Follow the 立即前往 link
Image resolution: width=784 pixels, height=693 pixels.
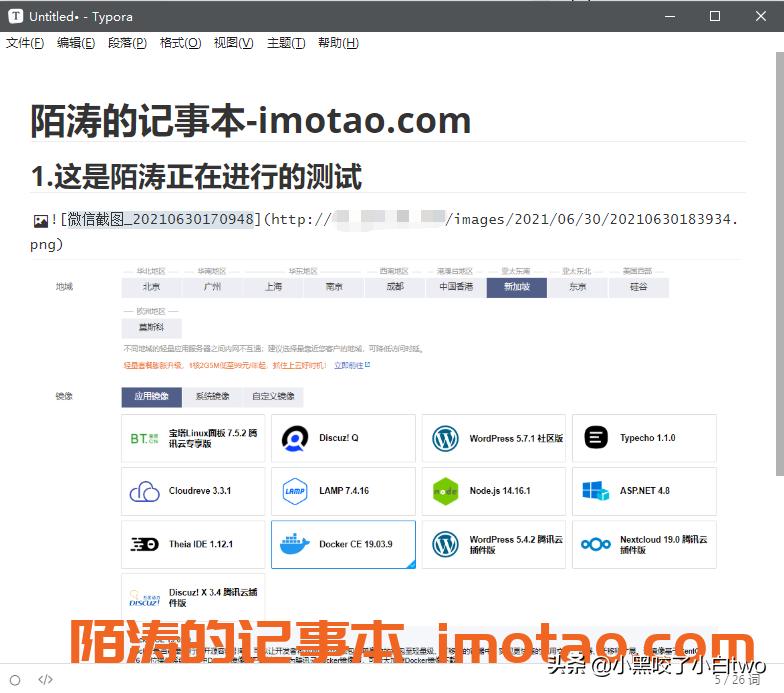click(352, 366)
